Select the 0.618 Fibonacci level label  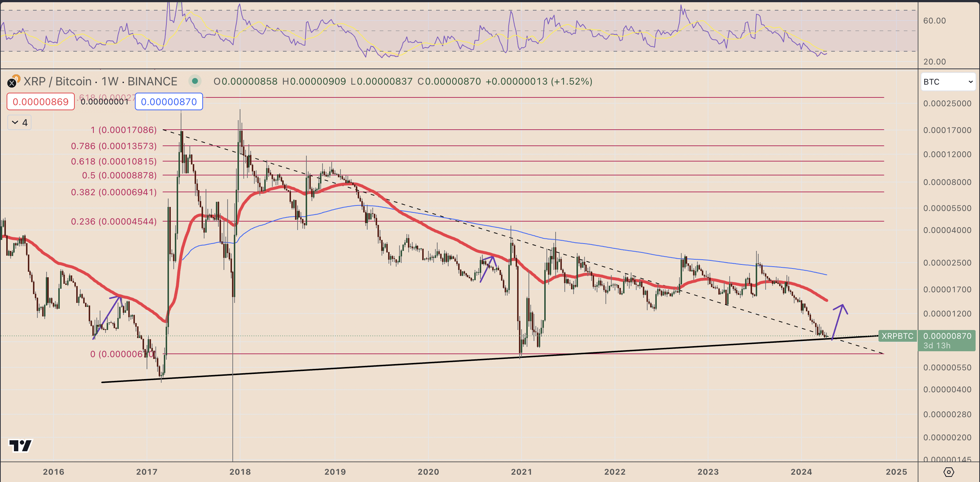coord(114,161)
